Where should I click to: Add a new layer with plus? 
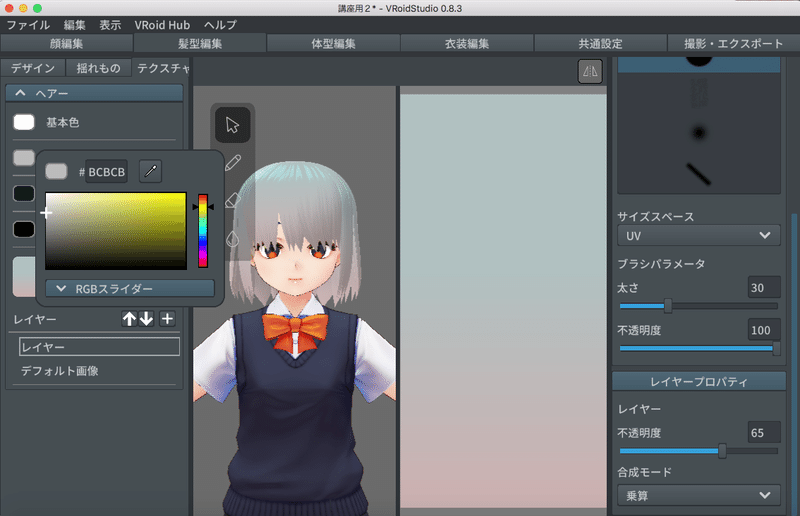(167, 319)
